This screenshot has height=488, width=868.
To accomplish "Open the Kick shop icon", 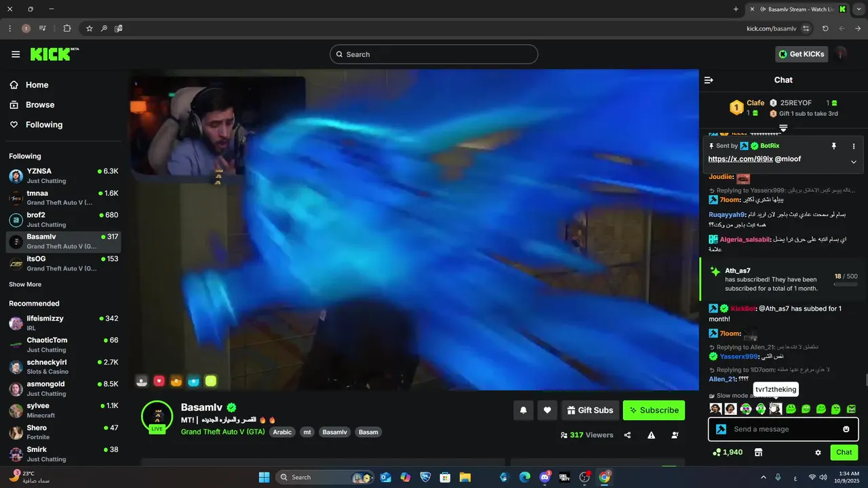I will tap(758, 452).
